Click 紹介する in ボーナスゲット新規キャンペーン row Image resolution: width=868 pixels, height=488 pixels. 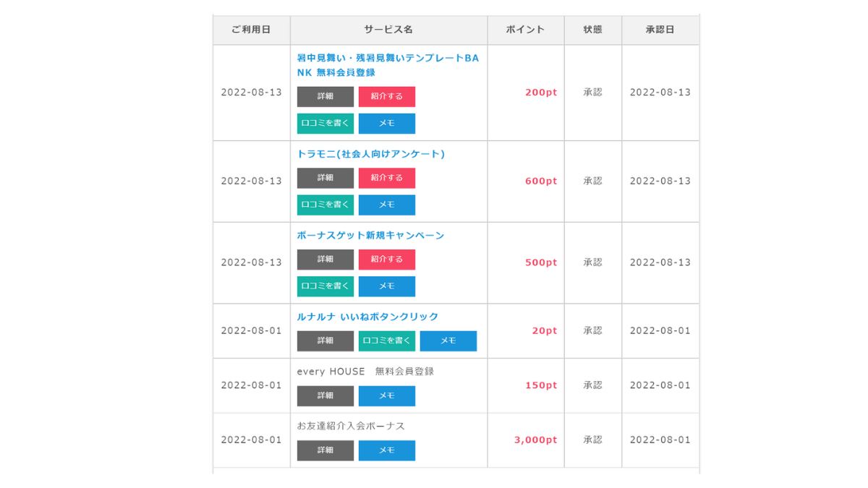pyautogui.click(x=387, y=260)
